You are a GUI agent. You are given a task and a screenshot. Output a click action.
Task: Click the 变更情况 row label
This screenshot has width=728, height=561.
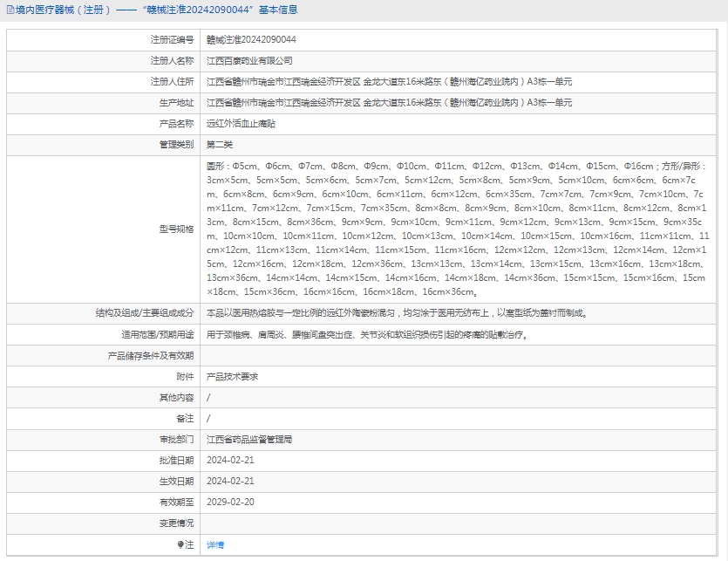[x=176, y=523]
